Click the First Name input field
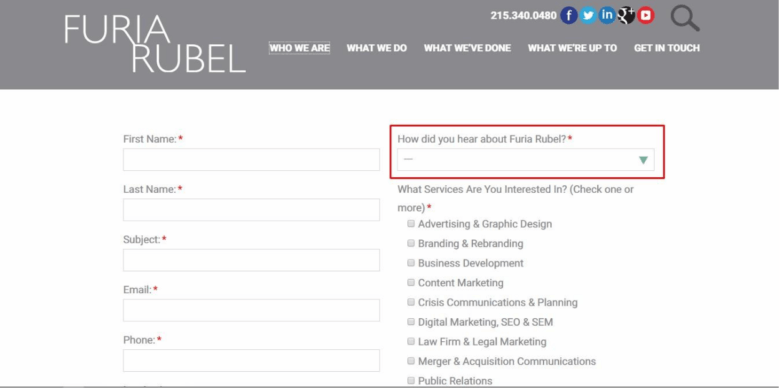Image resolution: width=780 pixels, height=388 pixels. (x=251, y=160)
